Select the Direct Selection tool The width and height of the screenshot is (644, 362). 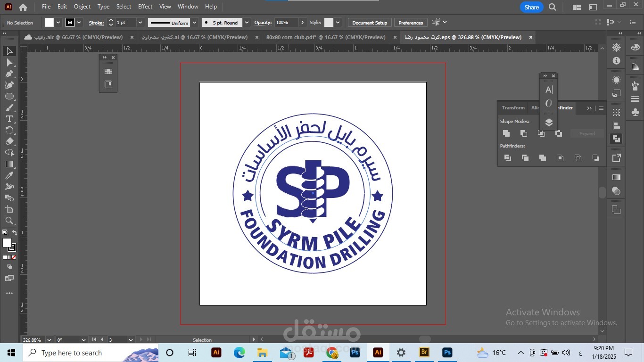9,62
